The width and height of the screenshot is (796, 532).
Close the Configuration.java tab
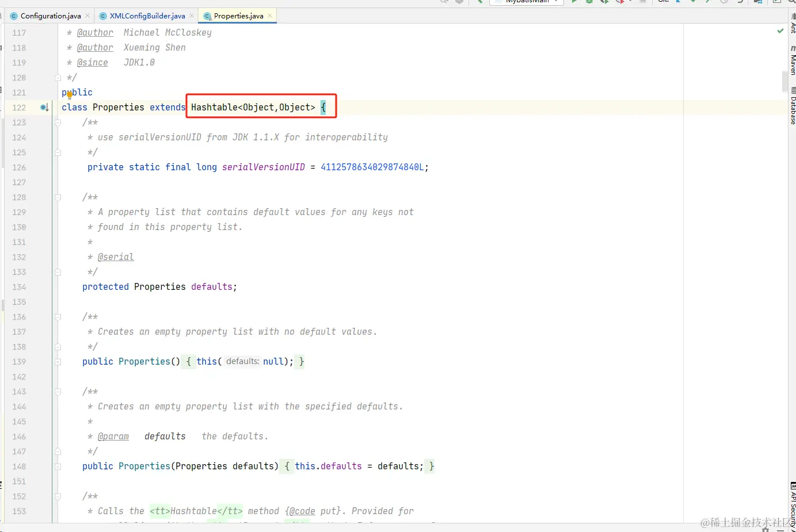87,16
